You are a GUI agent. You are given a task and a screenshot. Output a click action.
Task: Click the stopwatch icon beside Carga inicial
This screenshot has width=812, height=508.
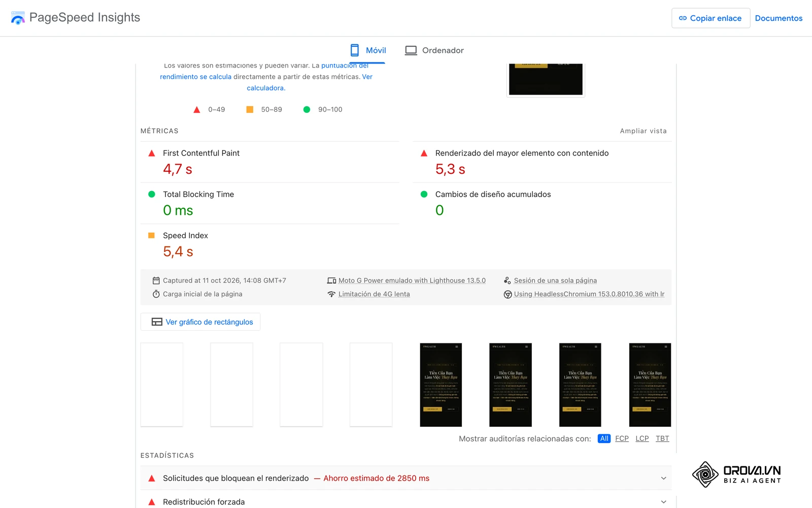click(x=156, y=294)
